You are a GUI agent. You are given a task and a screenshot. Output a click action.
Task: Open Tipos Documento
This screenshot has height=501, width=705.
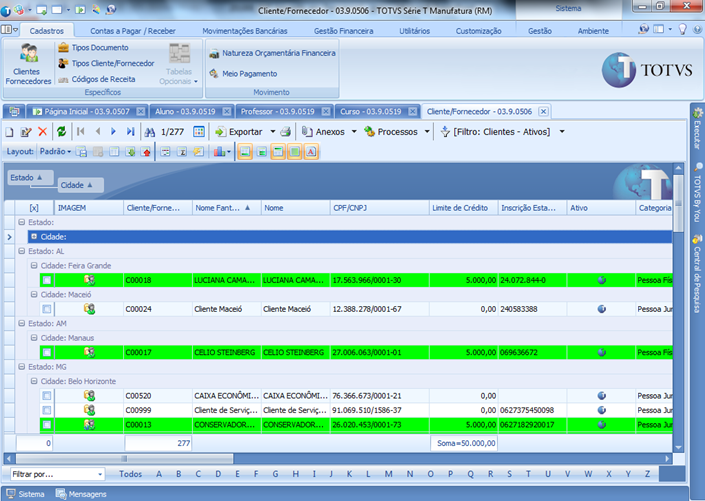coord(93,47)
